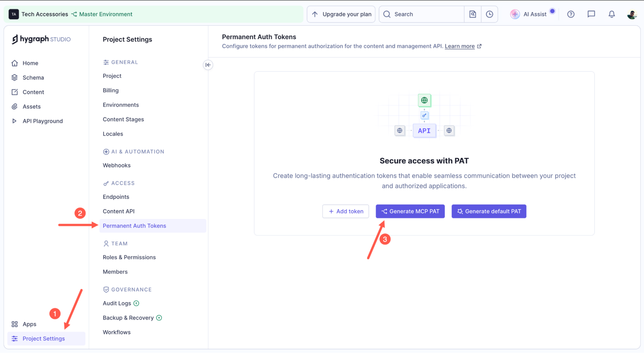
Task: Click the user avatar photo
Action: tap(632, 14)
